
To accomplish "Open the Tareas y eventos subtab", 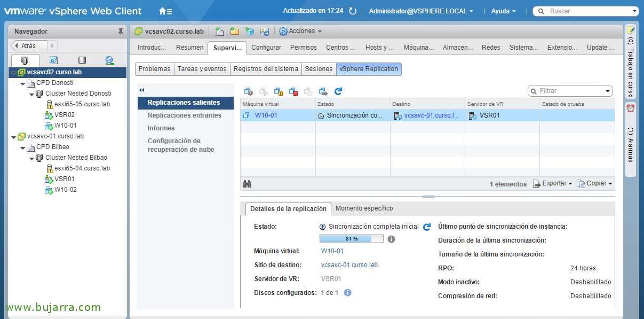I will click(x=202, y=69).
